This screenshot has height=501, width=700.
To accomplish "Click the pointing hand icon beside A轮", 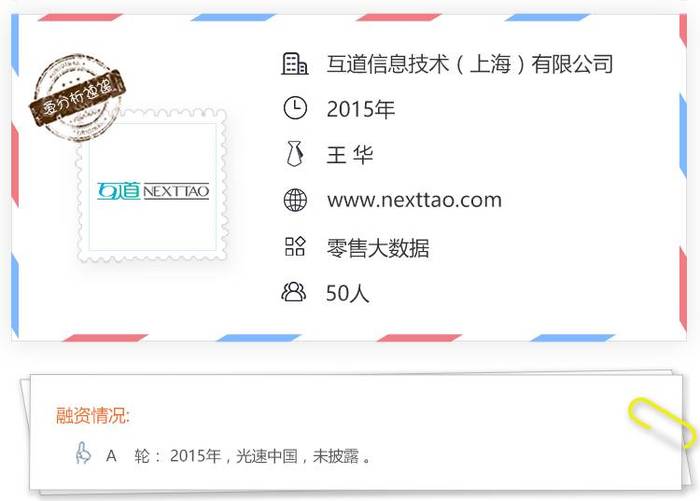I will pyautogui.click(x=83, y=453).
